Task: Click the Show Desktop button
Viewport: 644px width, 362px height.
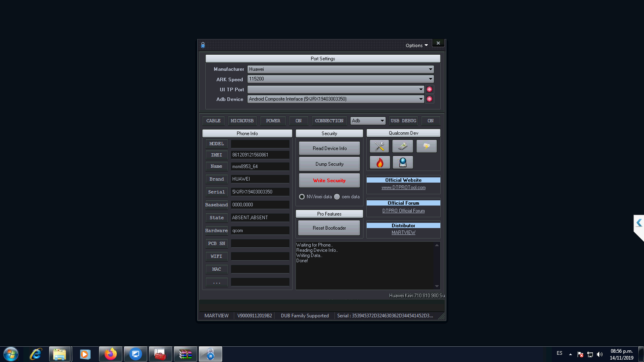Action: [x=641, y=354]
